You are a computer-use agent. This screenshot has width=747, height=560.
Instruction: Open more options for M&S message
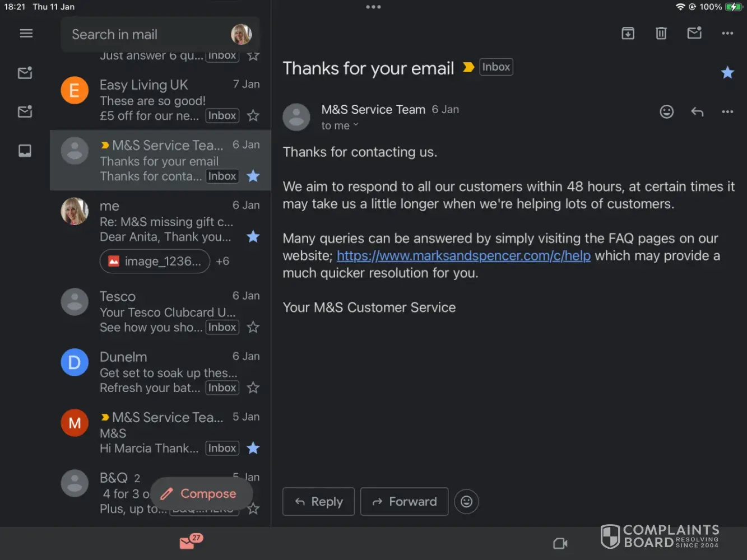click(x=727, y=111)
